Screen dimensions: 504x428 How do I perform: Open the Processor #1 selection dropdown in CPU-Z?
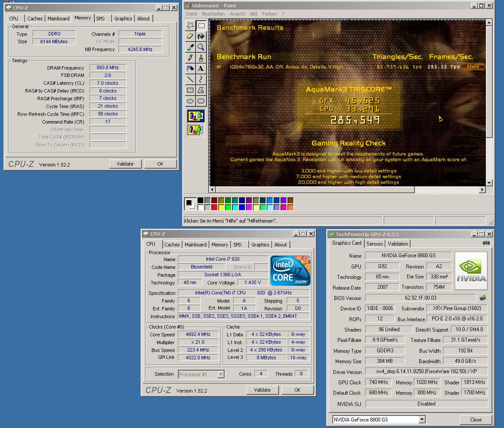[x=221, y=374]
